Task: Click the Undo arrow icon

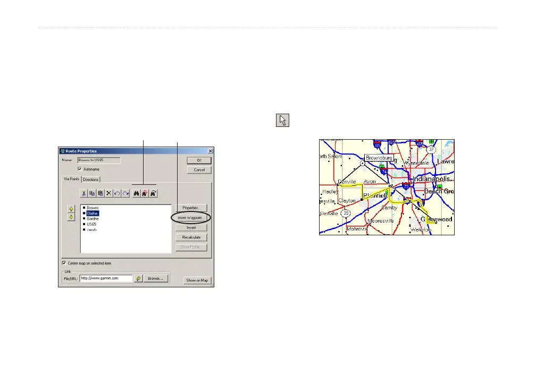Action: pyautogui.click(x=117, y=193)
